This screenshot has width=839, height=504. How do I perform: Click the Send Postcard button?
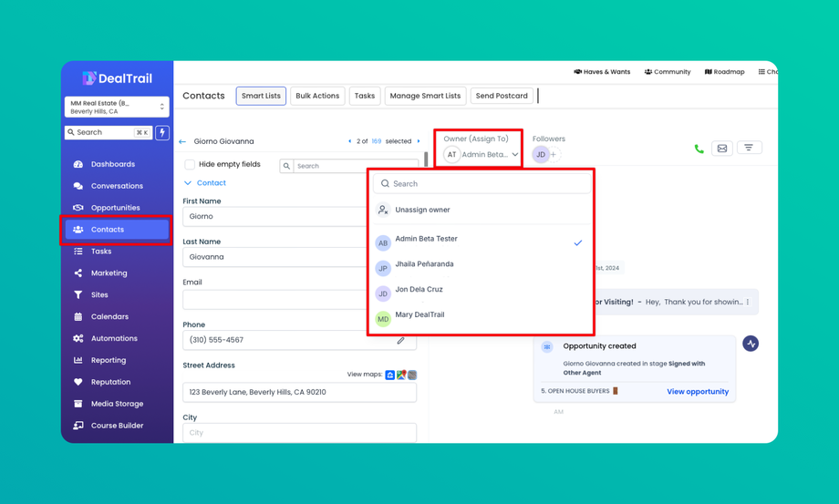(502, 96)
